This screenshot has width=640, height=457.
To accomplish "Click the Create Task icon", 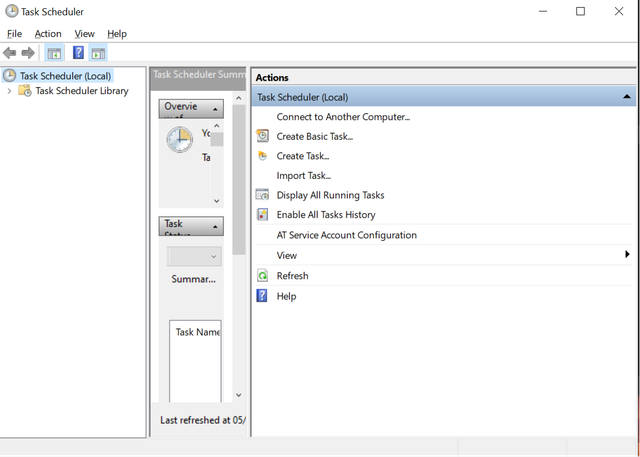I will (262, 155).
